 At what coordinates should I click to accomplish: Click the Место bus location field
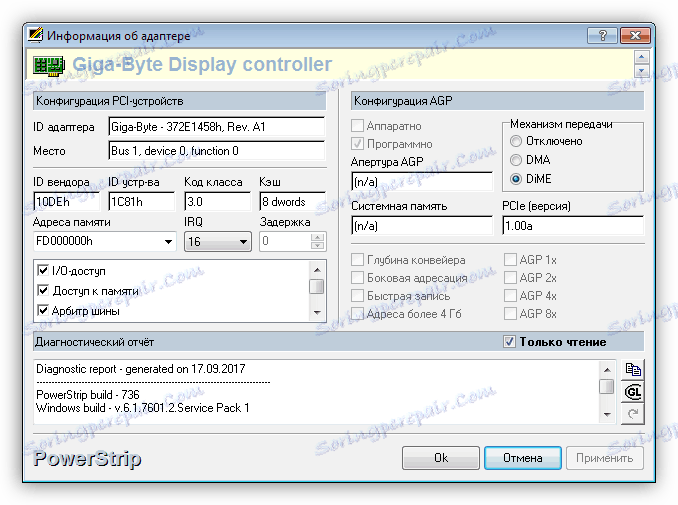click(x=217, y=151)
